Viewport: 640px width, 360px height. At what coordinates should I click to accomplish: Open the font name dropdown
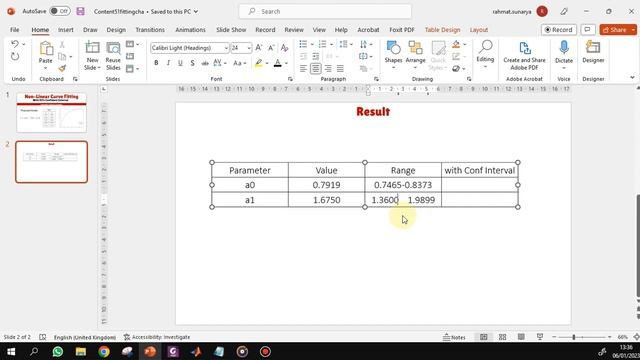pos(226,48)
